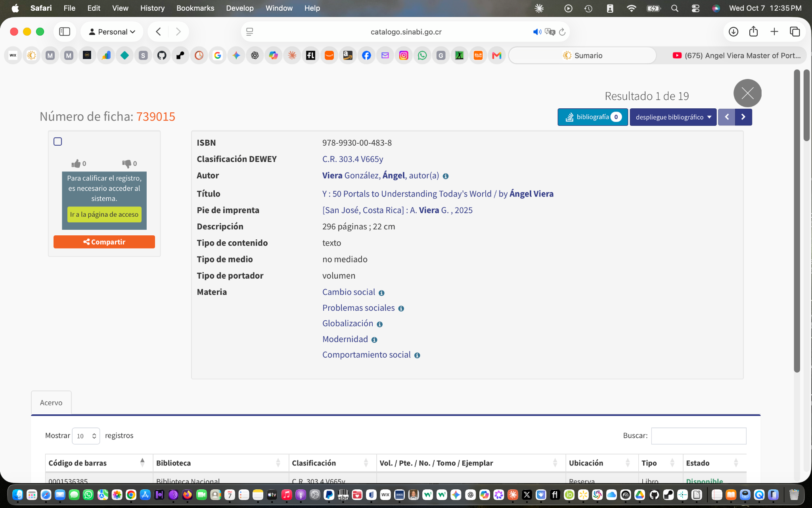Close the record detail view
812x508 pixels.
click(747, 93)
